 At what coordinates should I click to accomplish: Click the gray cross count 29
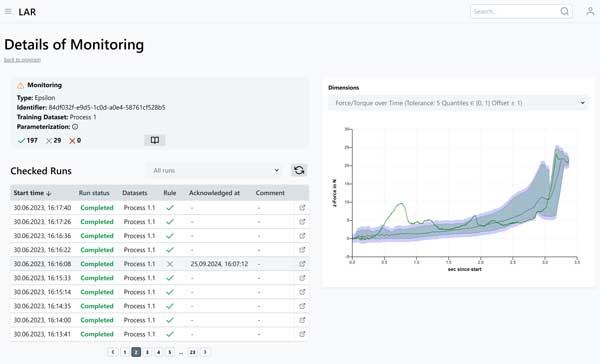click(54, 140)
